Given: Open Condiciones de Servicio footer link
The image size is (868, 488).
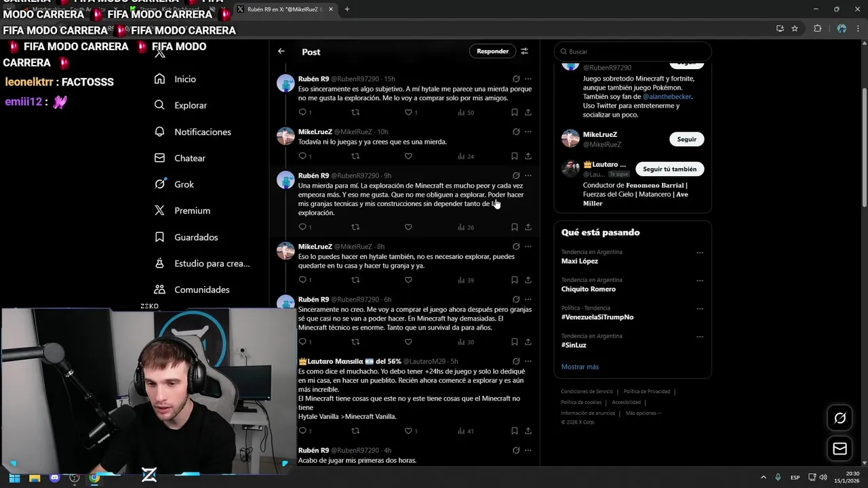Looking at the screenshot, I should pos(587,391).
